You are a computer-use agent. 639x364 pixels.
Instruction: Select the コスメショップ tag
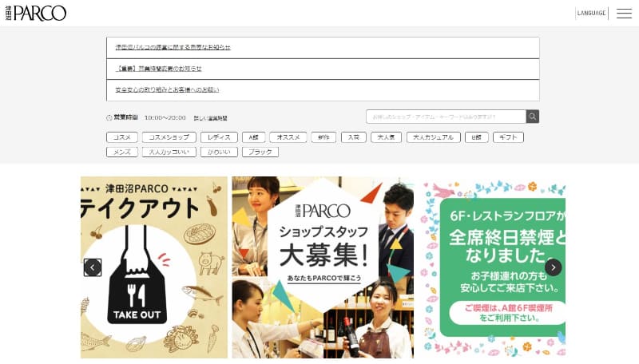[169, 137]
